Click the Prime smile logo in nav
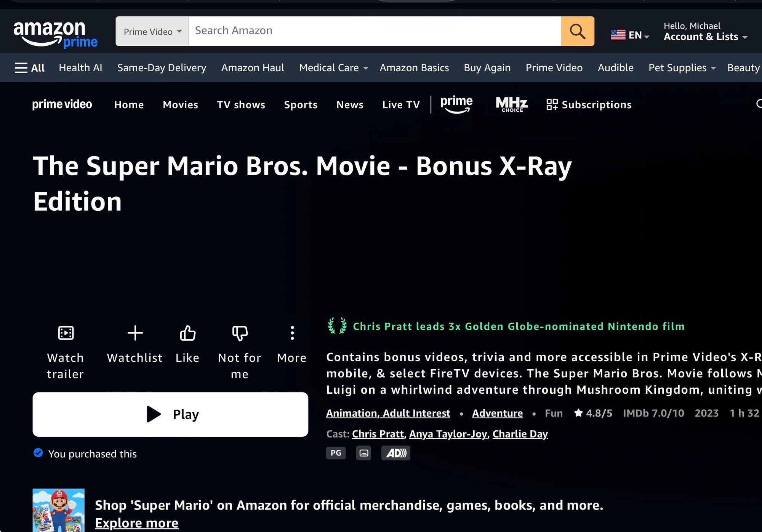 (x=456, y=104)
